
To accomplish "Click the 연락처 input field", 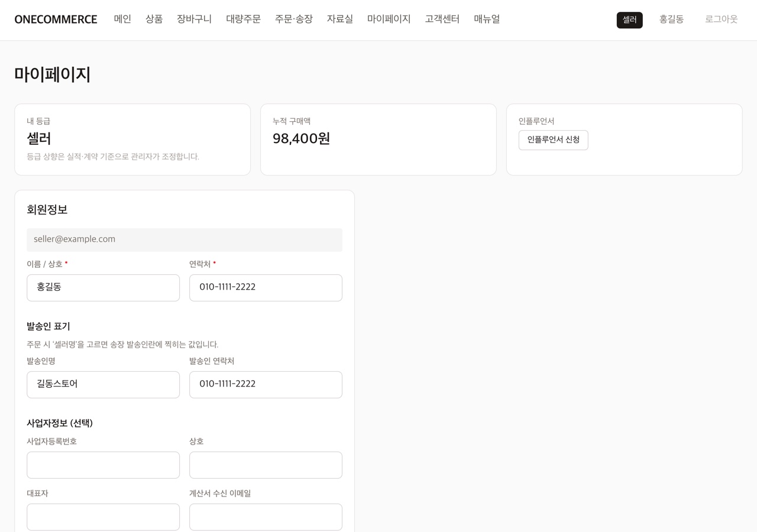I will (x=266, y=288).
